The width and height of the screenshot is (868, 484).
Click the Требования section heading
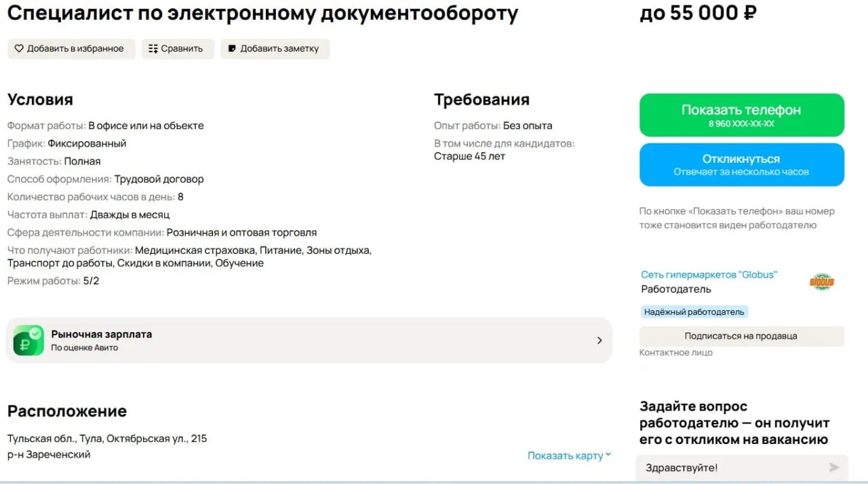[x=481, y=100]
